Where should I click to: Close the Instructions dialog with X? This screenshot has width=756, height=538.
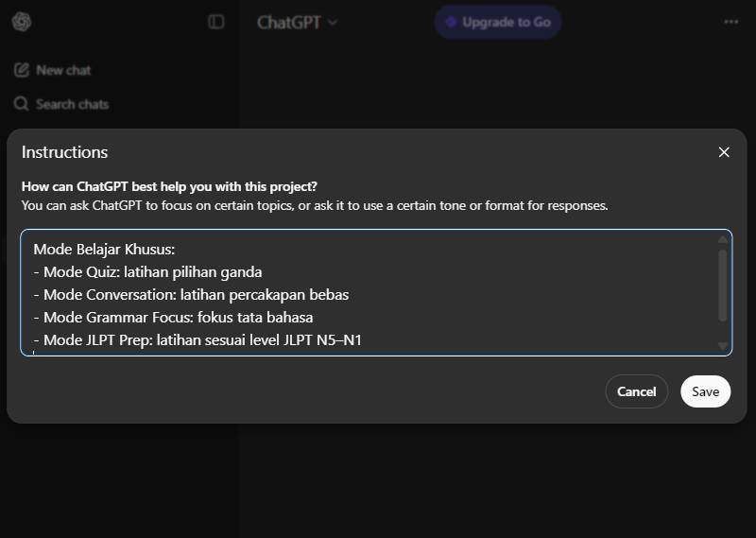(724, 152)
